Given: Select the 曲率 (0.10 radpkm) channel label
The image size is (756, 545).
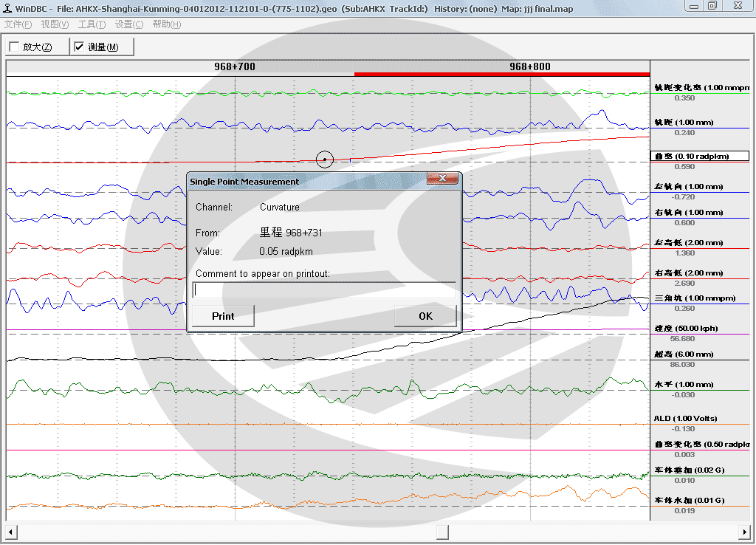Looking at the screenshot, I should click(700, 157).
